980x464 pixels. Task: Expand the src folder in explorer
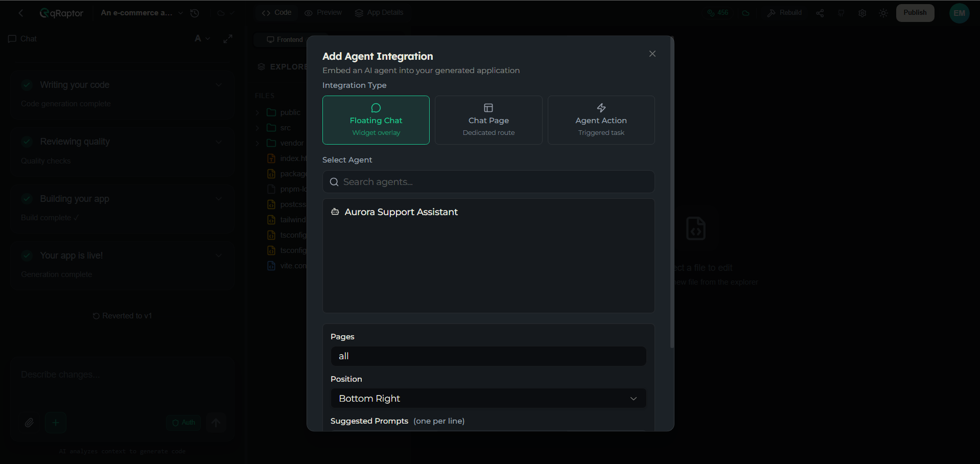click(258, 128)
